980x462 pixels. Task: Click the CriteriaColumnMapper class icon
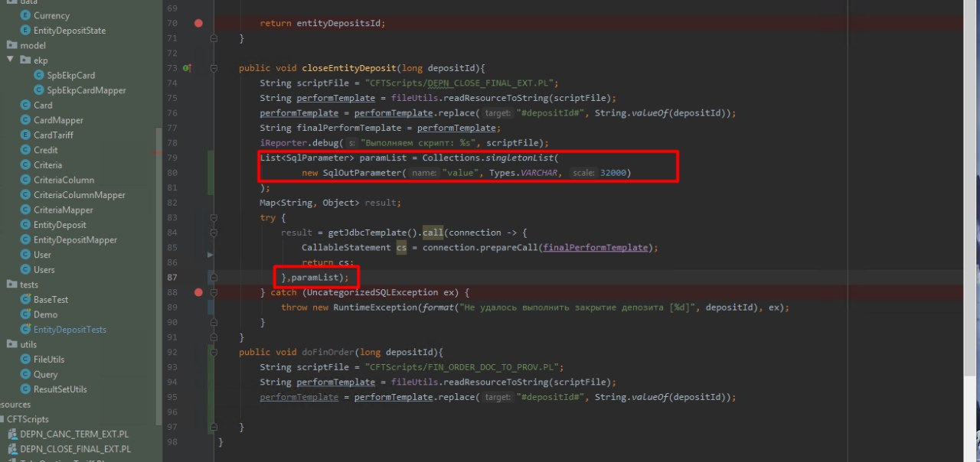point(25,195)
